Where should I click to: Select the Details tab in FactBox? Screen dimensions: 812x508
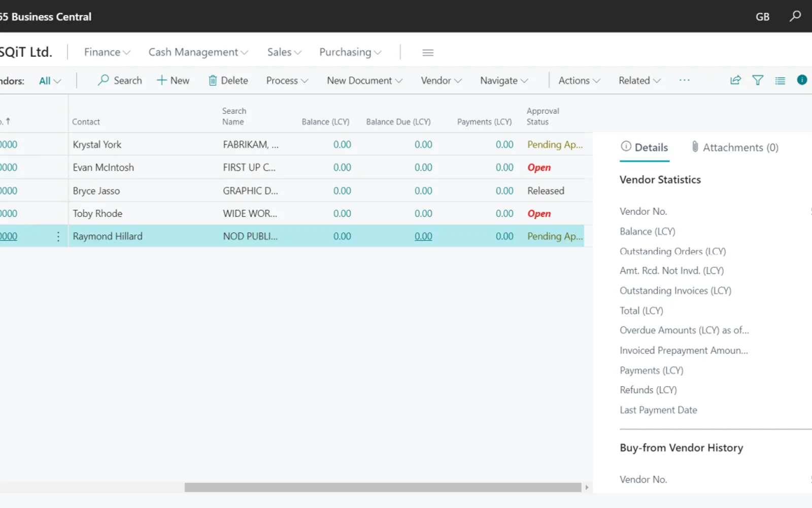coord(645,147)
